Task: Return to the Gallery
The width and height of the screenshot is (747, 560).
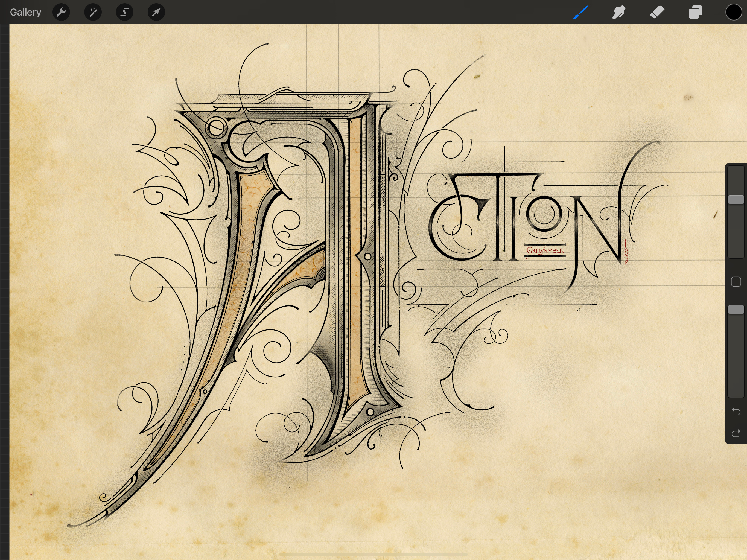Action: pos(25,13)
